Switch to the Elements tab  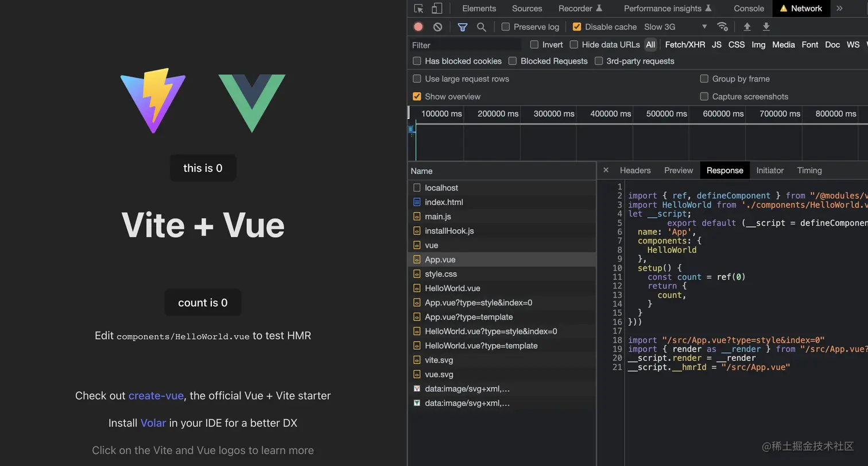tap(479, 9)
